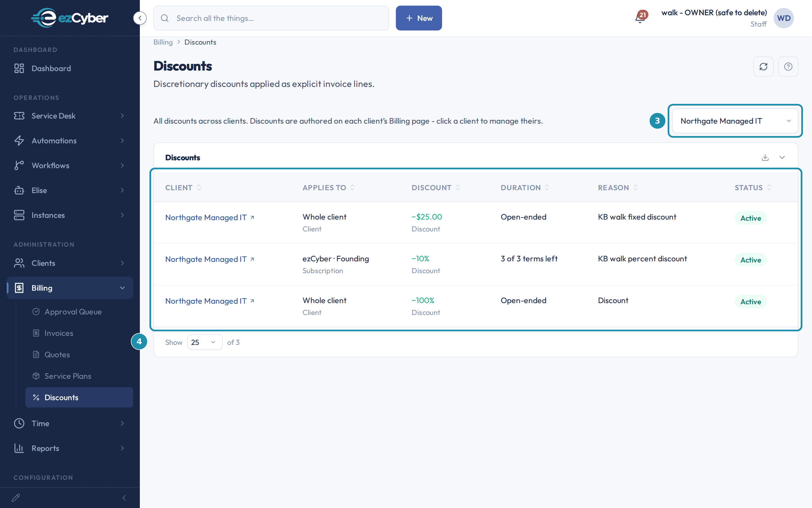The image size is (812, 508).
Task: Follow the Billing breadcrumb link
Action: (163, 42)
